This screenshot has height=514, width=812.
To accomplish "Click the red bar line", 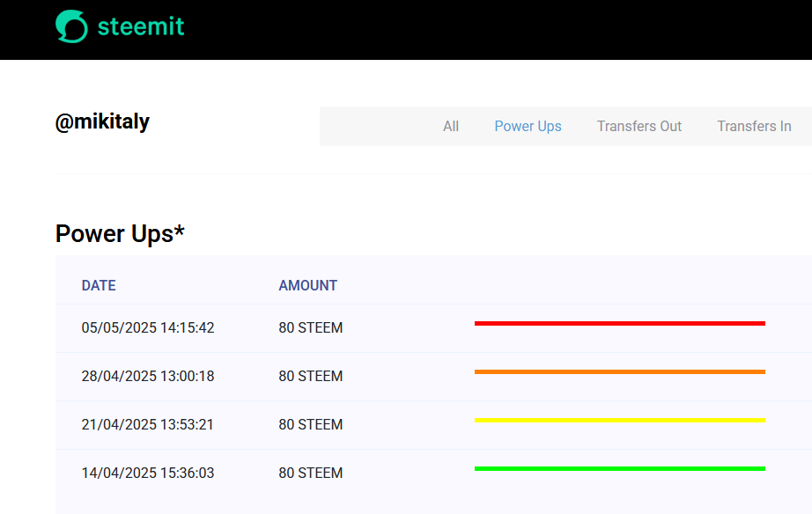I will (620, 324).
